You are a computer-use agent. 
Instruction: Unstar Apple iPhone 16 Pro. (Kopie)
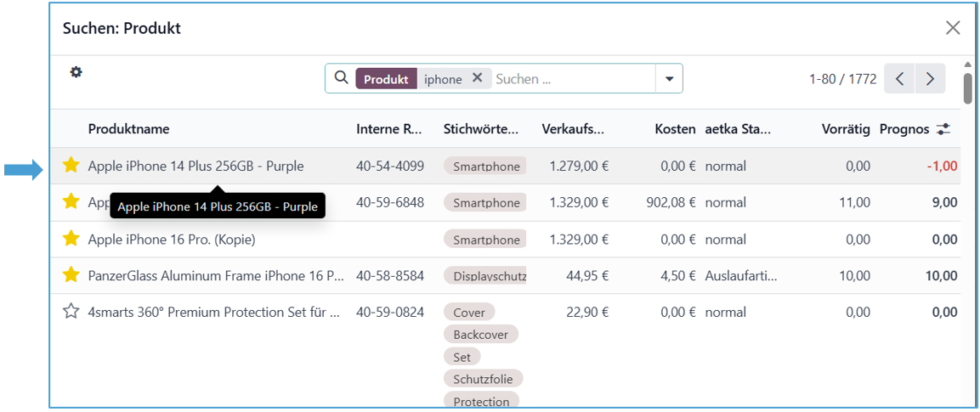(x=71, y=239)
